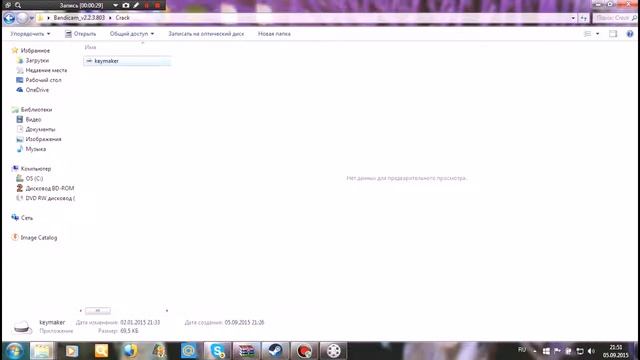Open Steam from the taskbar
The image size is (640, 360).
276,351
